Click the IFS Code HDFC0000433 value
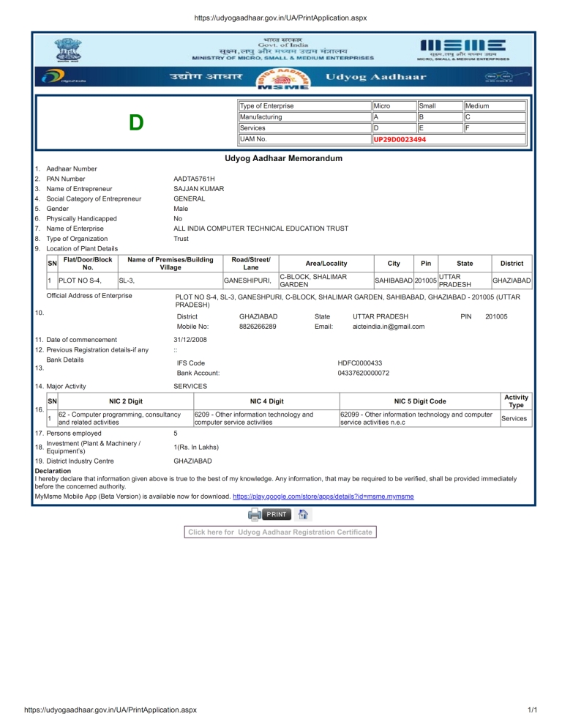Viewport: 562px width, 728px height. click(x=359, y=363)
